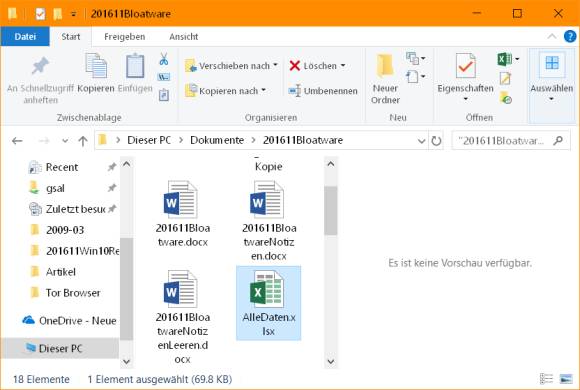
Task: Open recent locations dropdown arrow
Action: tap(65, 141)
